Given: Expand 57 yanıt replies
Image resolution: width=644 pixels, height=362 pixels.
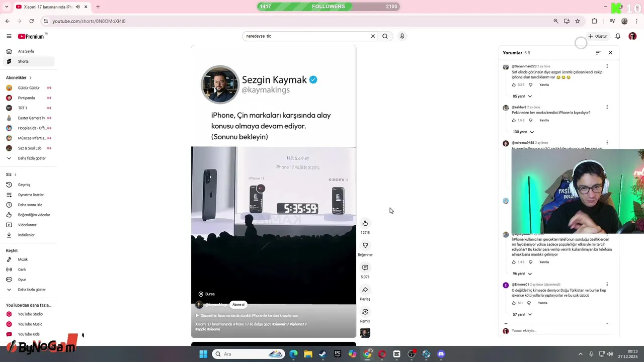Looking at the screenshot, I should [522, 315].
